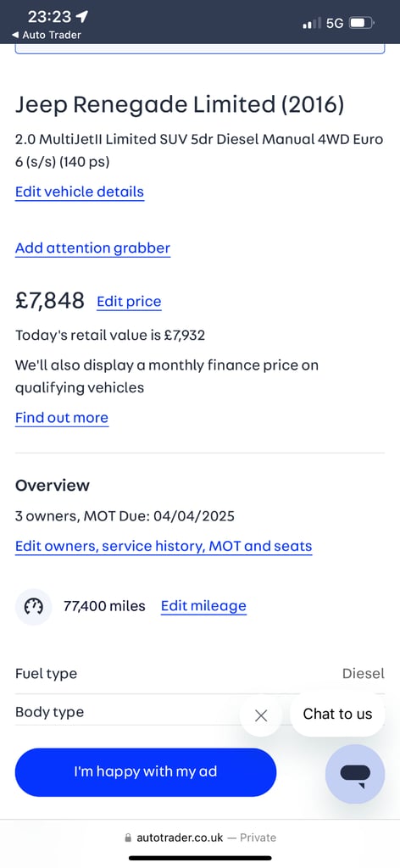The width and height of the screenshot is (400, 868).
Task: Tap the location arrow by the clock
Action: [82, 17]
